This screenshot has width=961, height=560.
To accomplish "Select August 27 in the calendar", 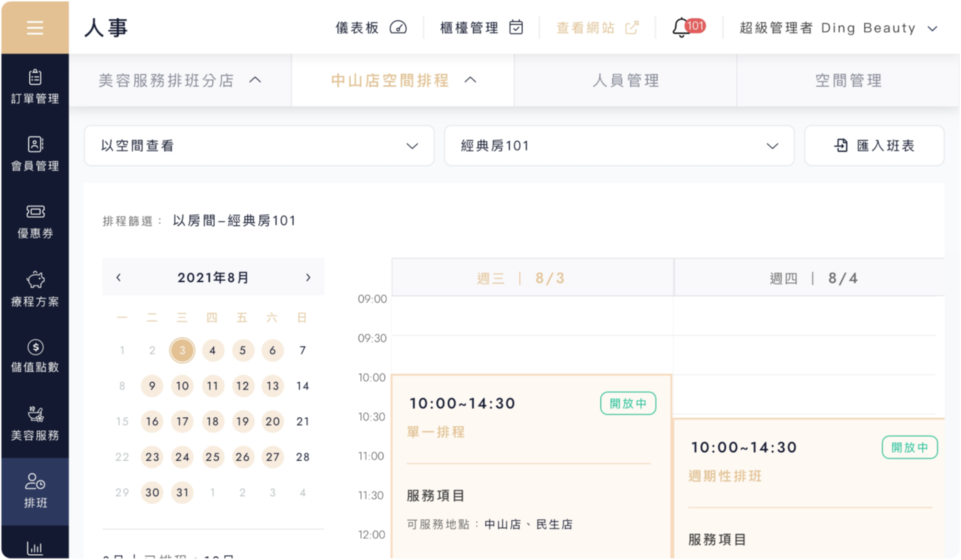I will point(273,457).
